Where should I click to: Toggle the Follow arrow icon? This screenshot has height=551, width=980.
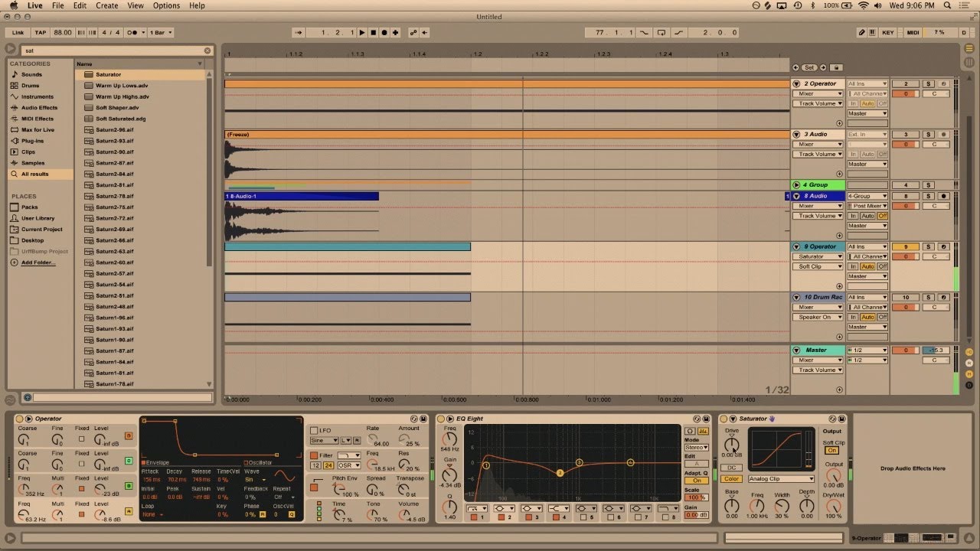pyautogui.click(x=299, y=32)
